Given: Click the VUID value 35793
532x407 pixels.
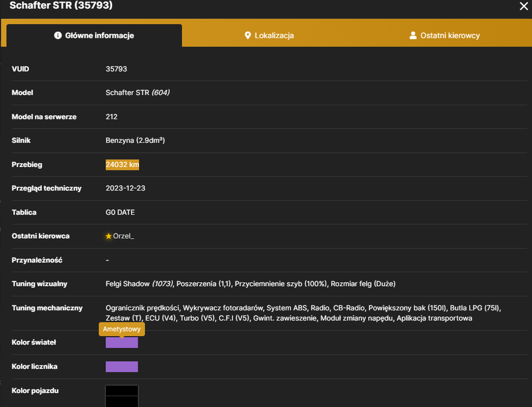Looking at the screenshot, I should tap(116, 69).
